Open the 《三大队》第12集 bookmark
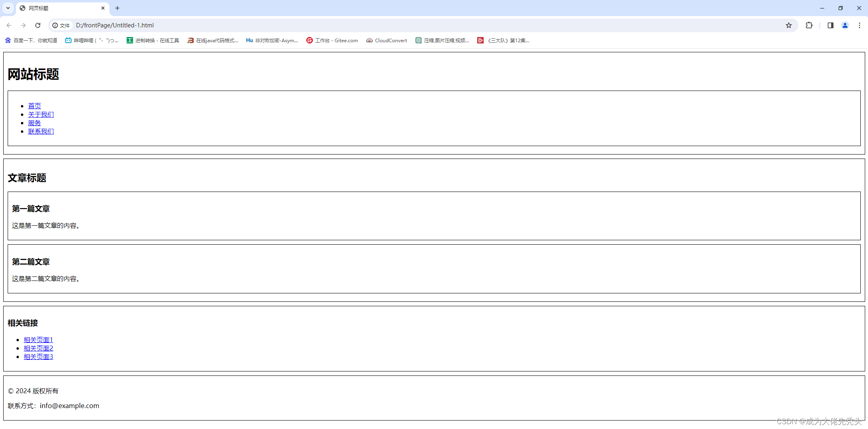Screen dimensions: 868x429 pyautogui.click(x=503, y=40)
